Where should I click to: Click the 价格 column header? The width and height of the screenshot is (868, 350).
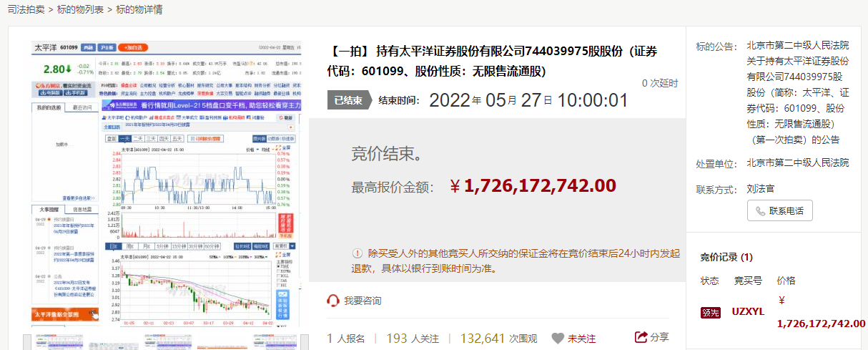[x=786, y=281]
